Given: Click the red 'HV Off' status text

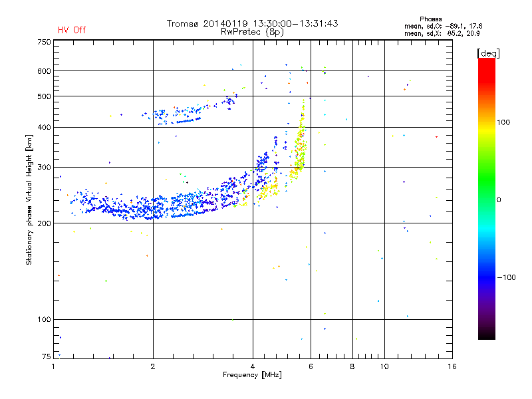Looking at the screenshot, I should click(72, 30).
